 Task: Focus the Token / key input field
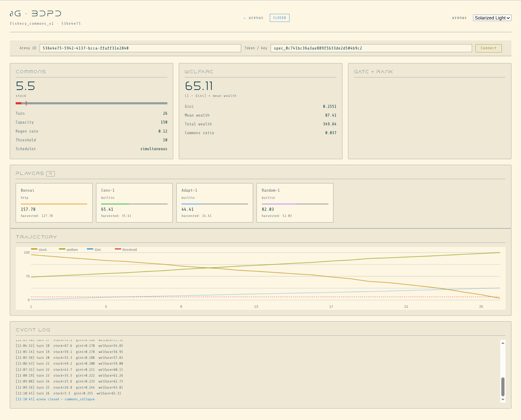371,48
